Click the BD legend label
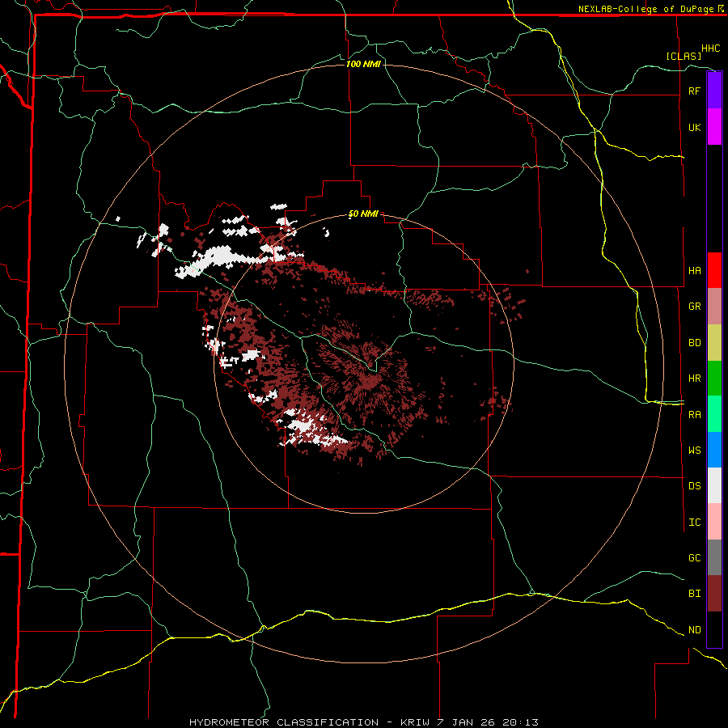Image resolution: width=728 pixels, height=728 pixels. click(694, 343)
